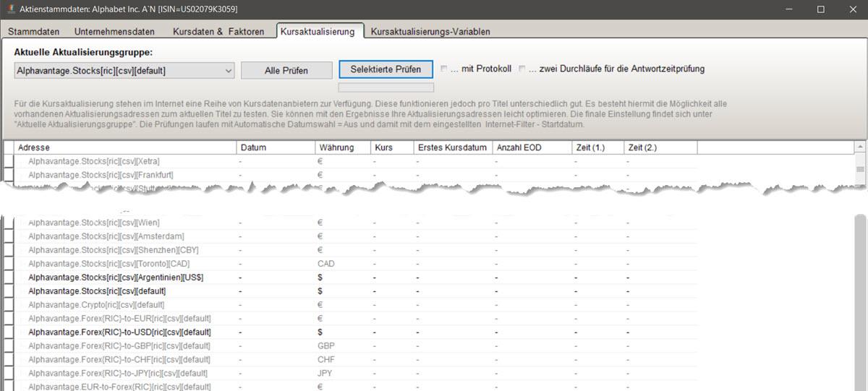Tick the checkbox for the Crypto [default] row
This screenshot has width=868, height=391.
click(9, 305)
